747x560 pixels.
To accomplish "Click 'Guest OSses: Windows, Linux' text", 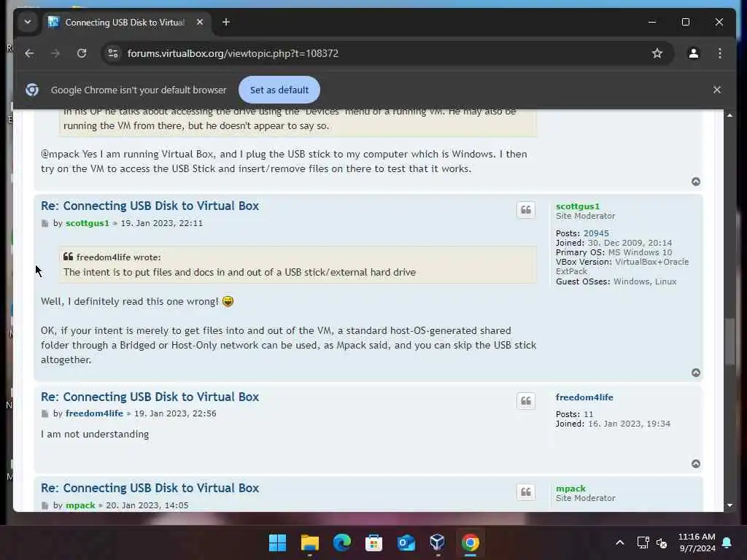I will [616, 281].
